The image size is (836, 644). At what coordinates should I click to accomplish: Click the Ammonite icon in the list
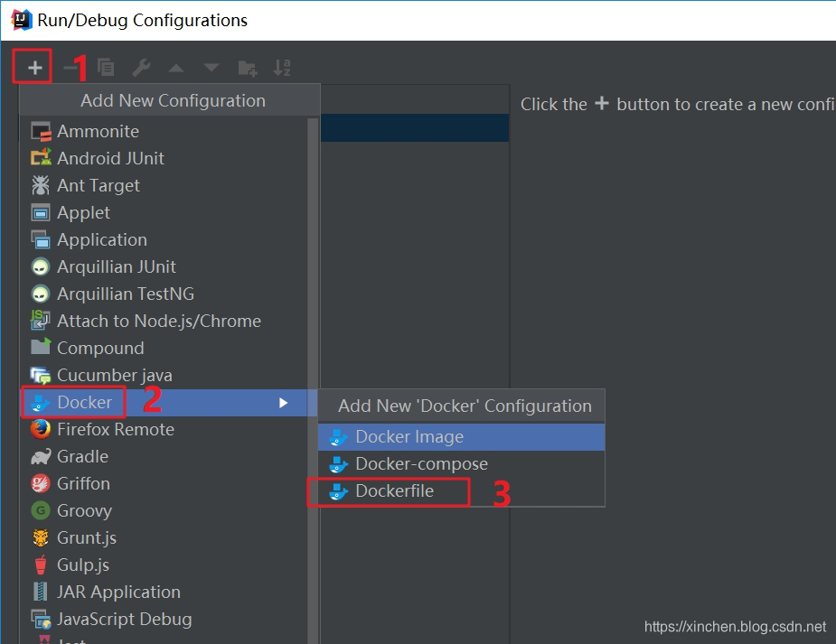click(x=41, y=131)
